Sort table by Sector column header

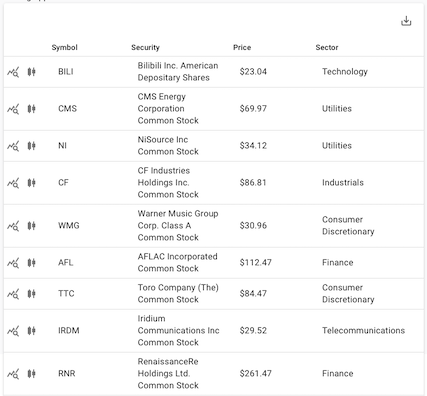coord(327,47)
